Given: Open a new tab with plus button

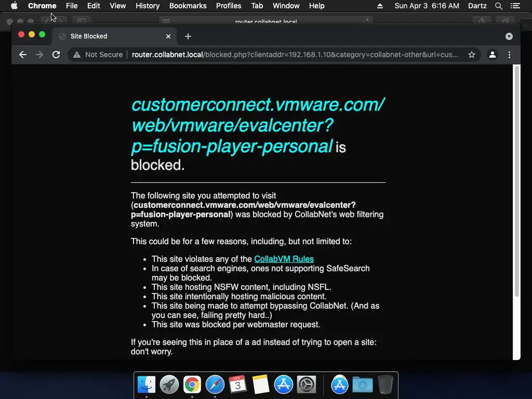Looking at the screenshot, I should tap(188, 36).
